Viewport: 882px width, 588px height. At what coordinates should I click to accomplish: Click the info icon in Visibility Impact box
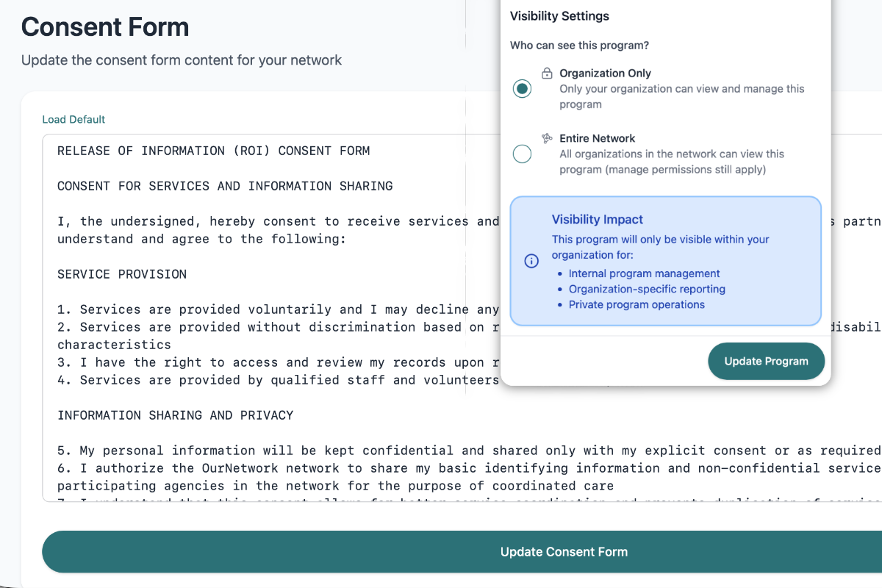coord(531,261)
